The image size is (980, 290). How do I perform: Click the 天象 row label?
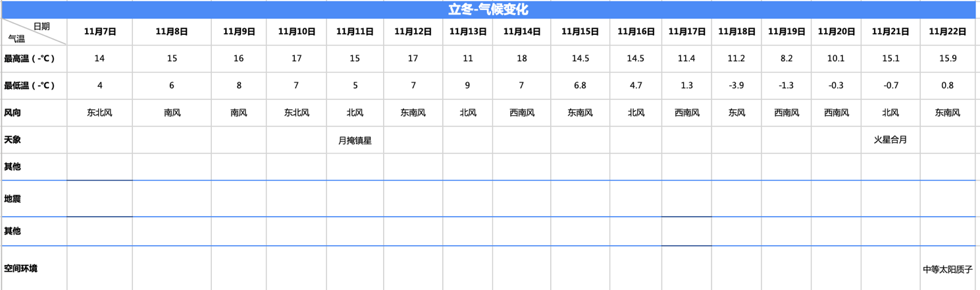34,140
